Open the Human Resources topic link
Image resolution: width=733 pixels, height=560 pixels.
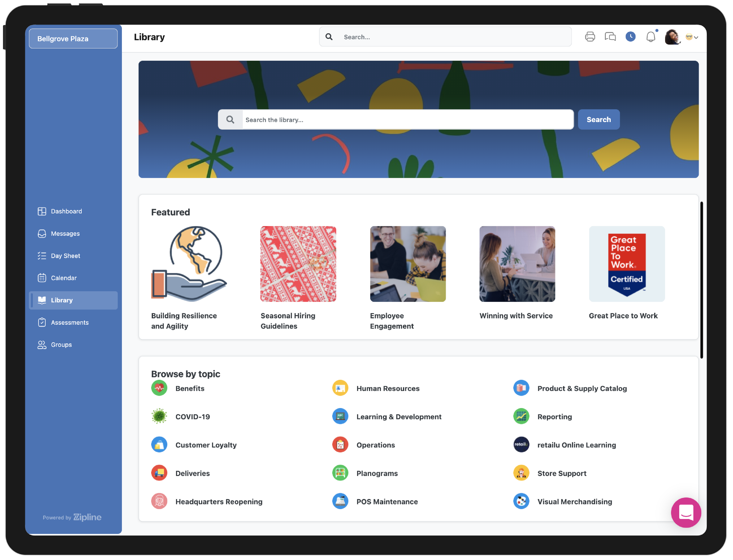[x=387, y=388]
